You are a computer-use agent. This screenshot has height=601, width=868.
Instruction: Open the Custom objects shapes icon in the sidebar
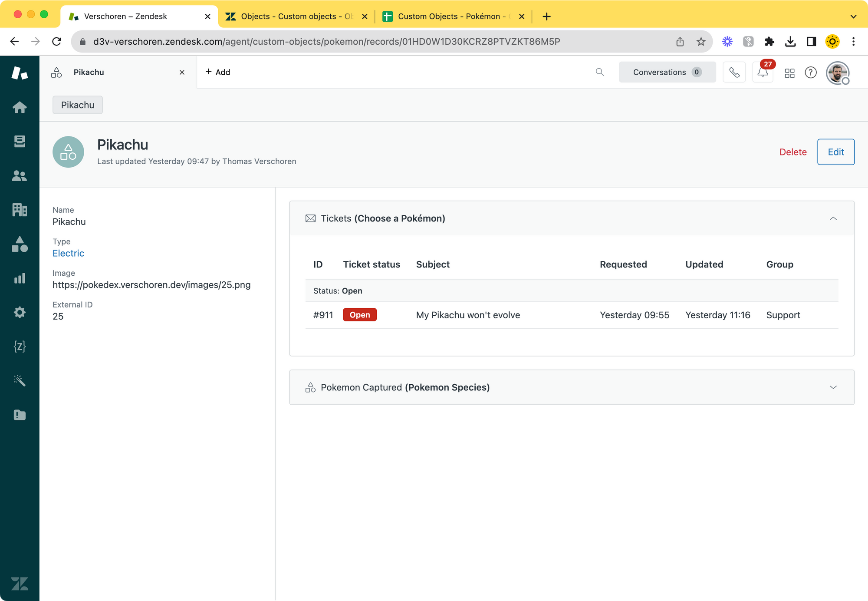click(x=20, y=244)
